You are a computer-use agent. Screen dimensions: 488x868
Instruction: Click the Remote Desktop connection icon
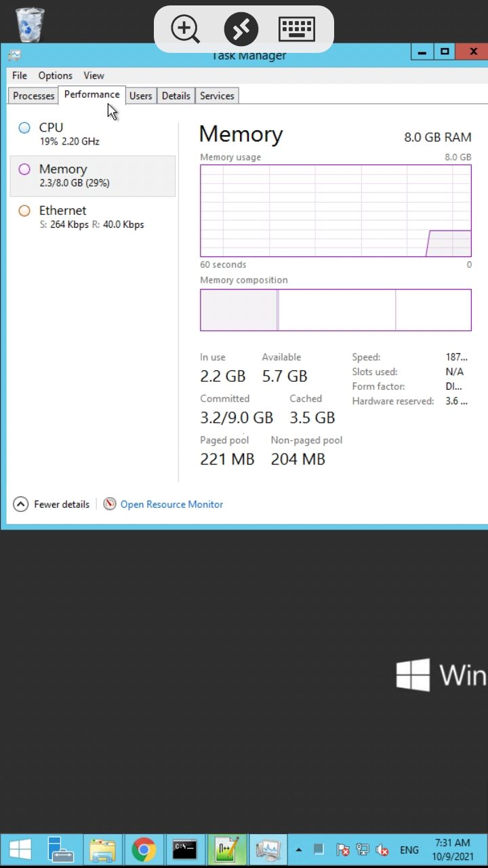pyautogui.click(x=241, y=29)
